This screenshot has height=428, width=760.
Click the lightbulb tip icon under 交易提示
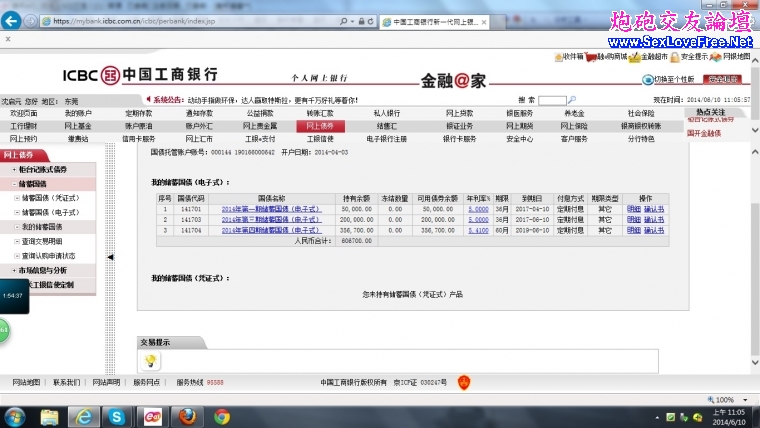coord(150,360)
